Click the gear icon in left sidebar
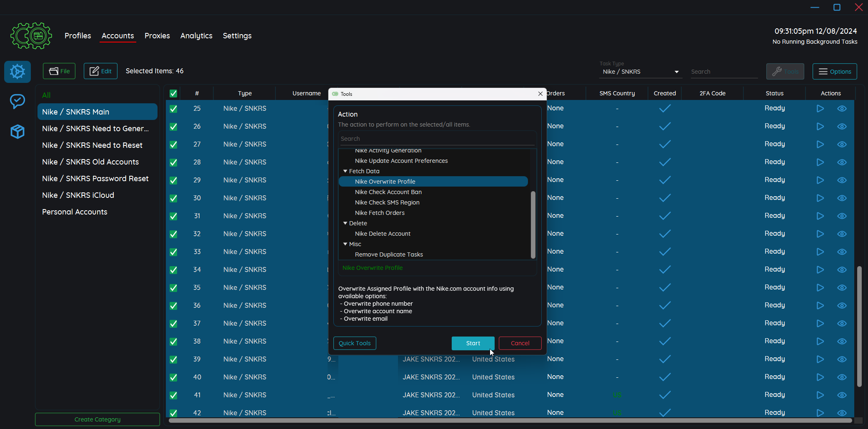868x429 pixels. coord(18,72)
